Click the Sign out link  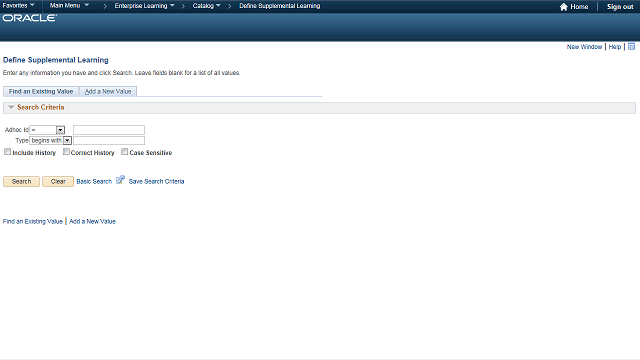coord(620,7)
